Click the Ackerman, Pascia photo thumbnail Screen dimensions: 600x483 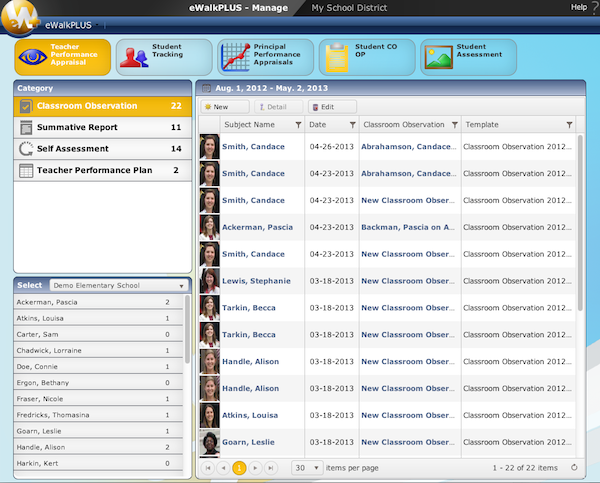209,227
